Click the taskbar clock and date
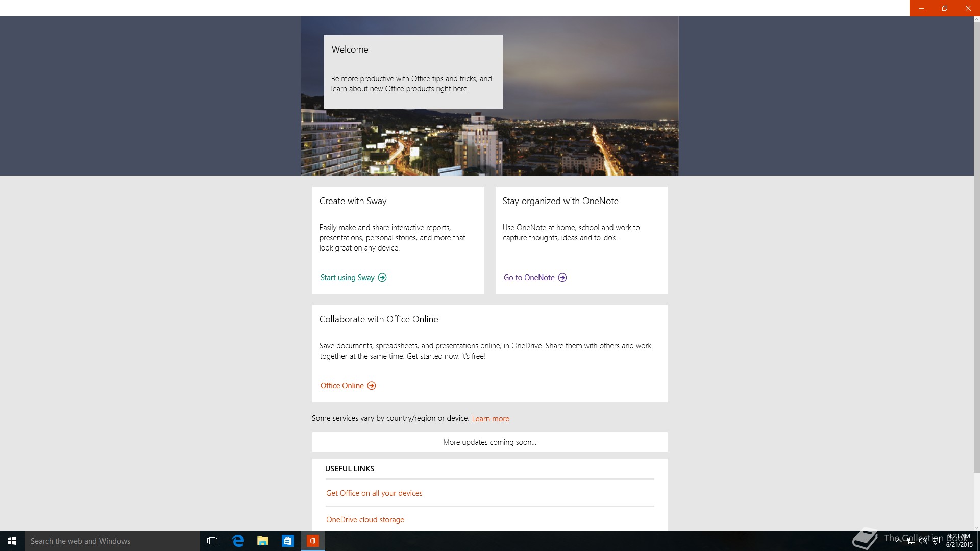 tap(959, 541)
